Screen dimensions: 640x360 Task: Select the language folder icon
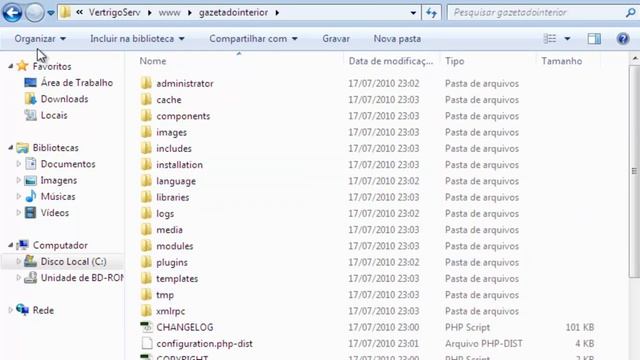click(x=146, y=181)
